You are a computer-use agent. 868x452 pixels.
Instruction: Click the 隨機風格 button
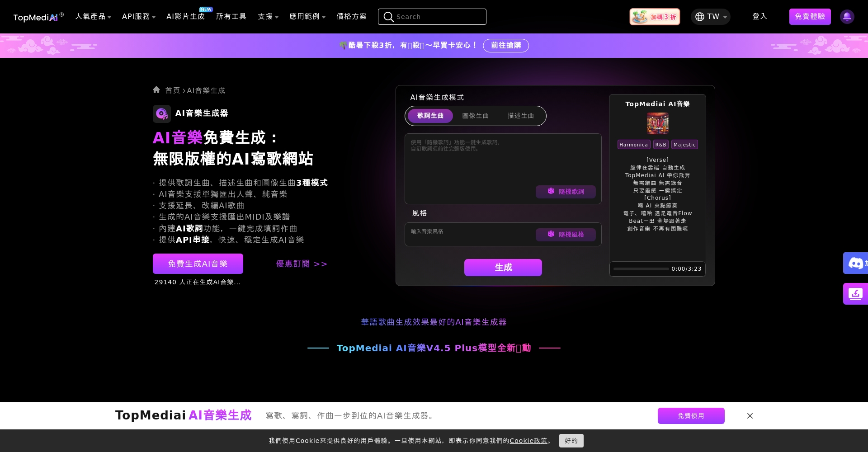coord(566,235)
